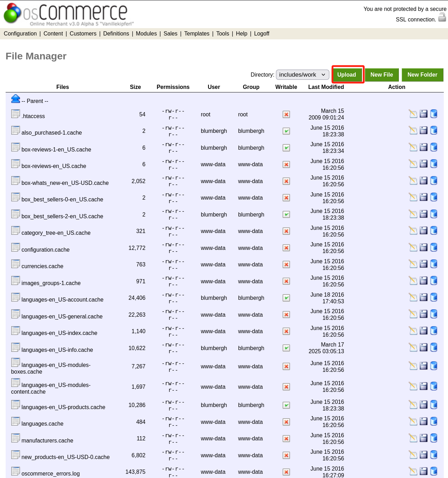Viewport: 448px width, 478px height.
Task: Click the floppy disk icon for box-whats_new-en_US-USD.cache
Action: 424,181
